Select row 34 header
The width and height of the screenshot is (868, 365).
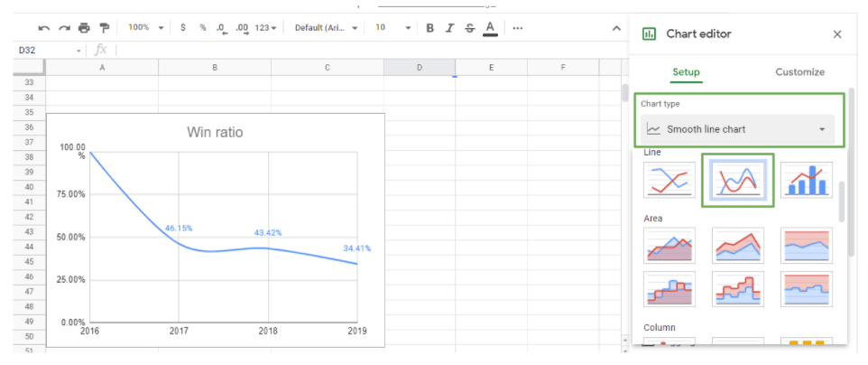(x=30, y=98)
